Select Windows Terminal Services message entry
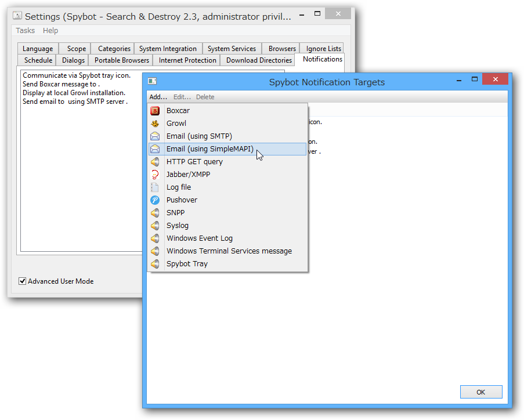This screenshot has height=420, width=524. tap(227, 251)
